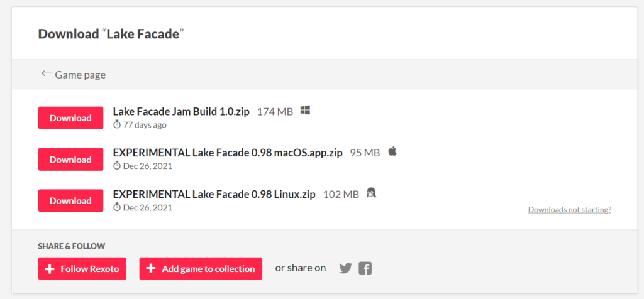The image size is (644, 299).
Task: Click clock icon beside macOS Dec 26, 2021
Action: (x=117, y=166)
